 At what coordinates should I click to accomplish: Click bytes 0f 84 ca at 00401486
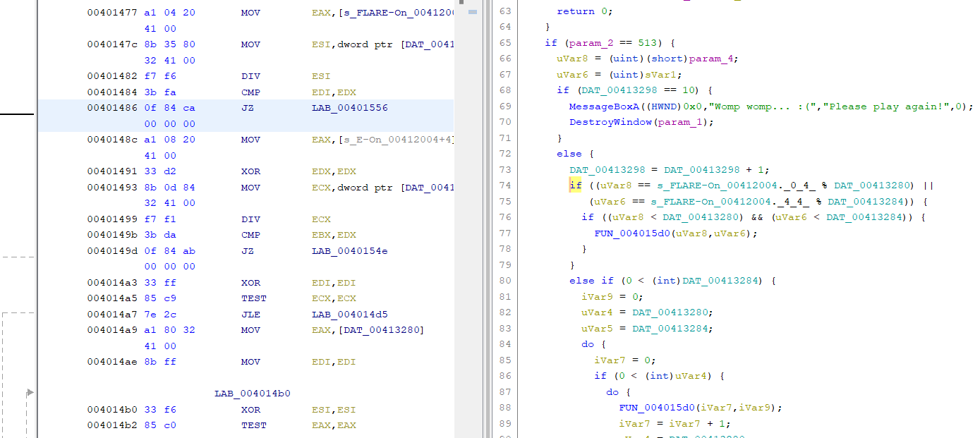pos(170,108)
